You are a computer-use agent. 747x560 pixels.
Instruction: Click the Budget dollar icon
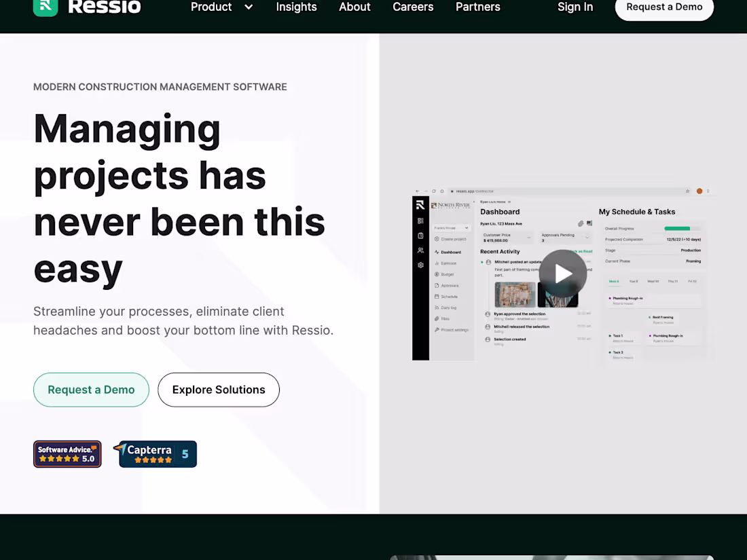(437, 274)
